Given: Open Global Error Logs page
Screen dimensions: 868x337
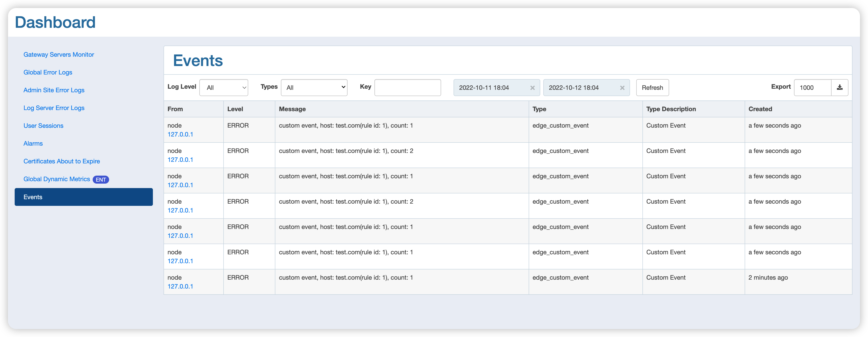Looking at the screenshot, I should [48, 72].
